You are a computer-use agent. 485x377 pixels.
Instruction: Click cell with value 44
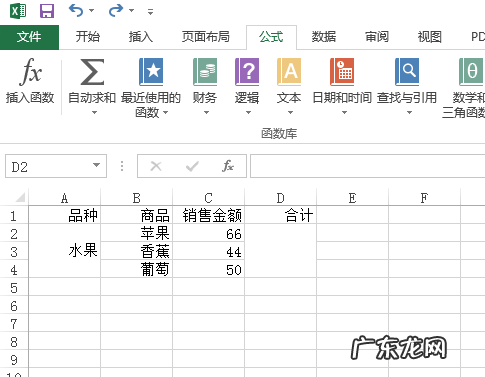[209, 251]
